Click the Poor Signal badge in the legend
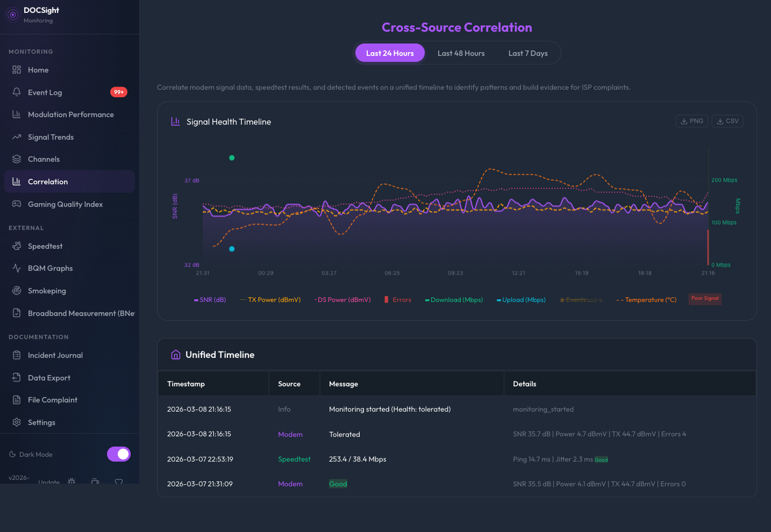The height and width of the screenshot is (532, 771). (x=705, y=299)
